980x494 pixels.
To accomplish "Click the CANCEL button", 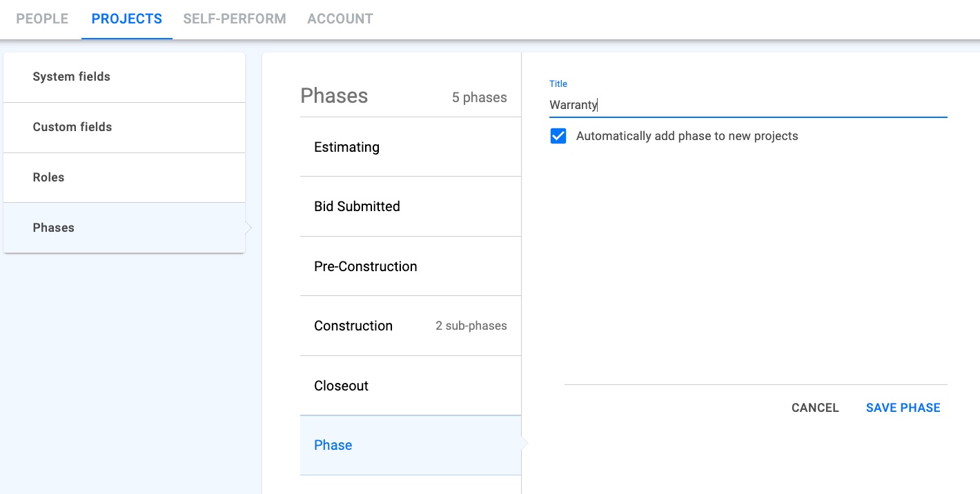I will click(815, 408).
